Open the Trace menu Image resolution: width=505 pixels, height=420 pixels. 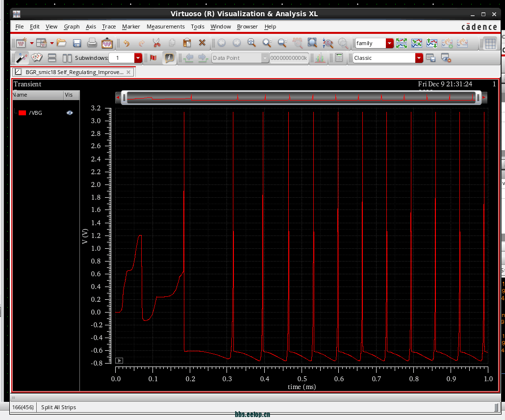(109, 26)
